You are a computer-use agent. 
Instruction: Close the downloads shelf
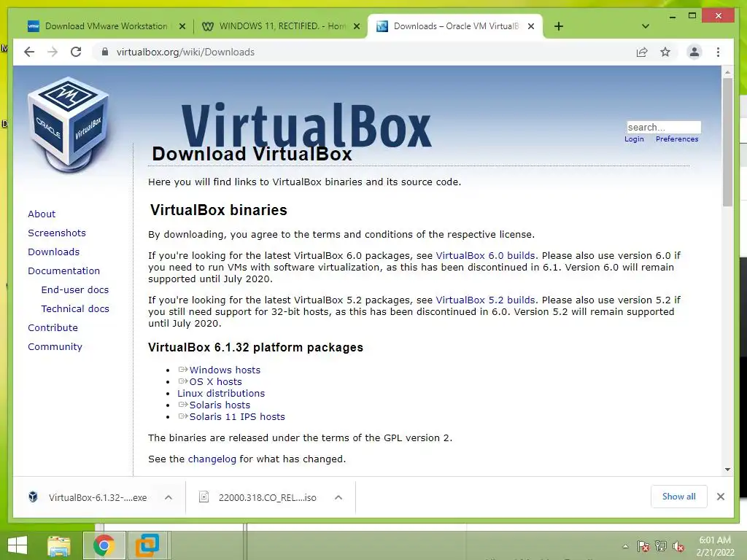[721, 497]
